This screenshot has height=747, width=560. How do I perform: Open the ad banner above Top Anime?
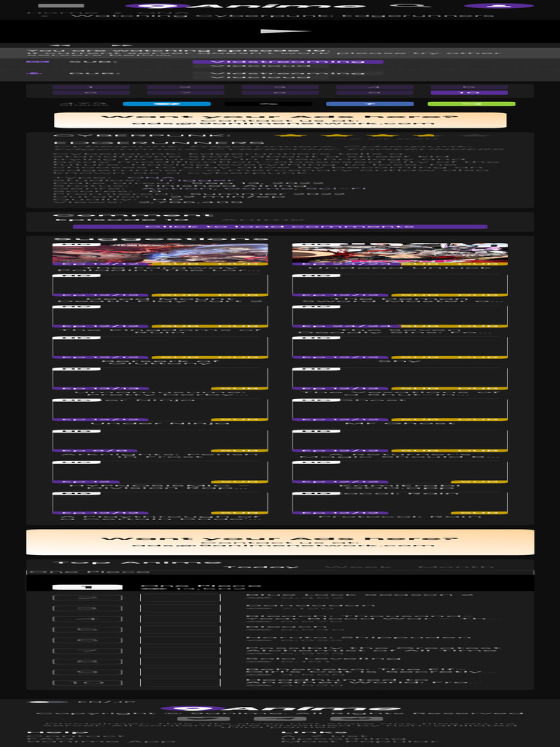[280, 542]
